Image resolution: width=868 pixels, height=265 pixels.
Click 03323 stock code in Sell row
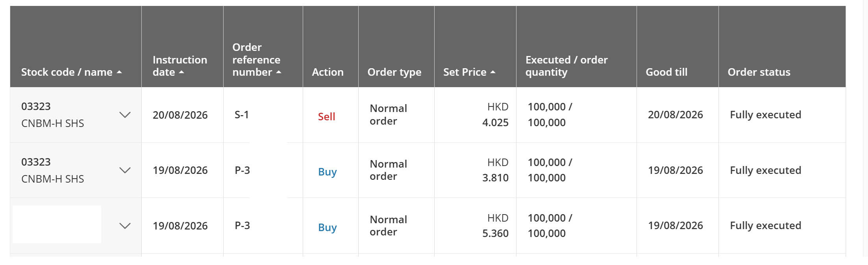(36, 106)
